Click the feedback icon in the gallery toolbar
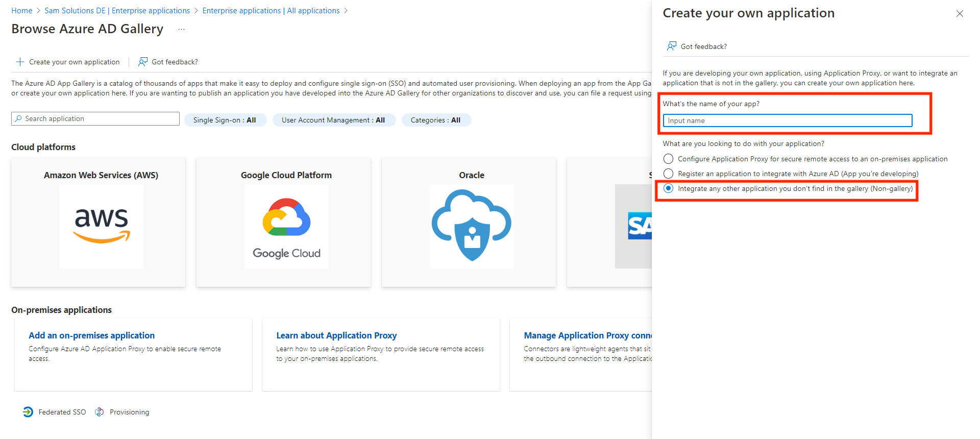The image size is (980, 439). (x=143, y=62)
